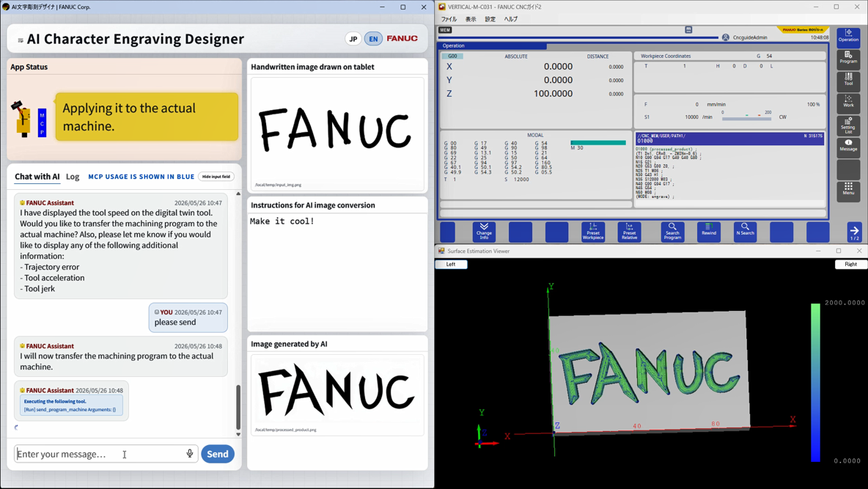
Task: Switch to the Log tab
Action: pos(73,177)
